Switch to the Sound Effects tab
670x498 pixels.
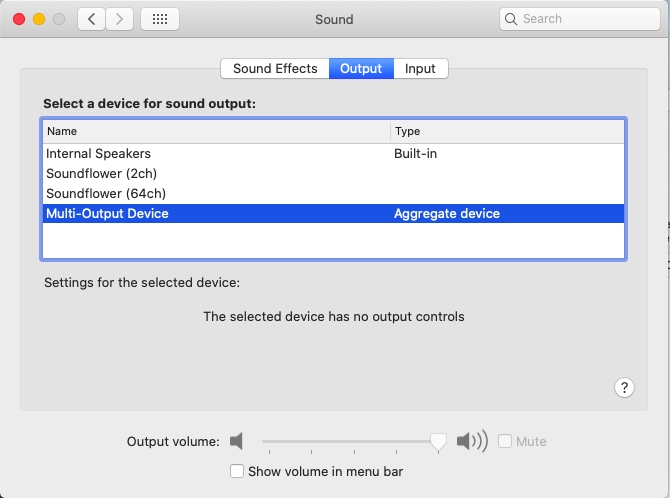point(275,68)
